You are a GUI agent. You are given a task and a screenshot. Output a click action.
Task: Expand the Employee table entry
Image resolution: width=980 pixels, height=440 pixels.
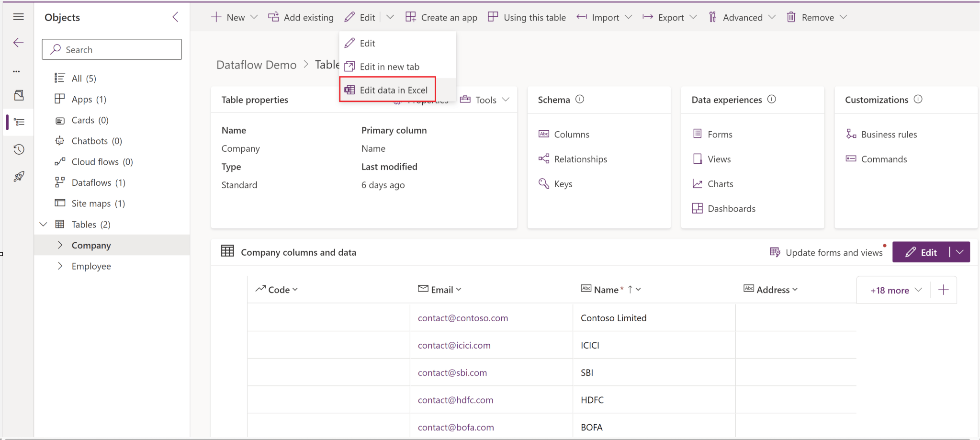61,266
